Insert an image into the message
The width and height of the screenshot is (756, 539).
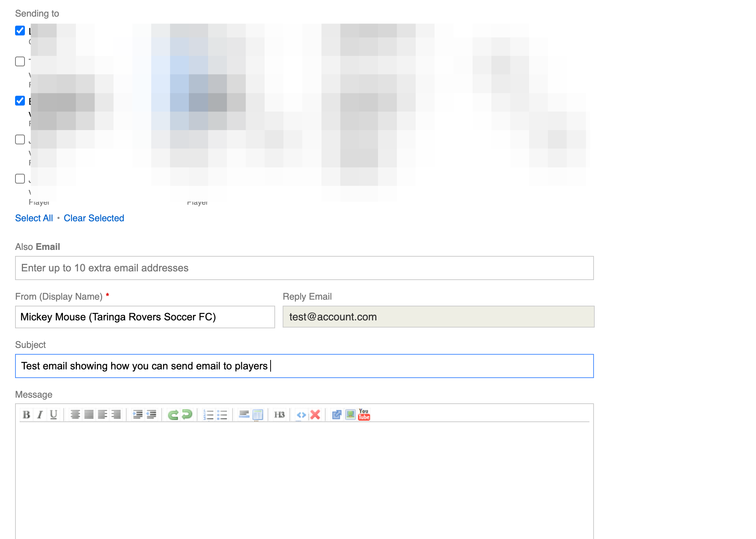click(350, 415)
